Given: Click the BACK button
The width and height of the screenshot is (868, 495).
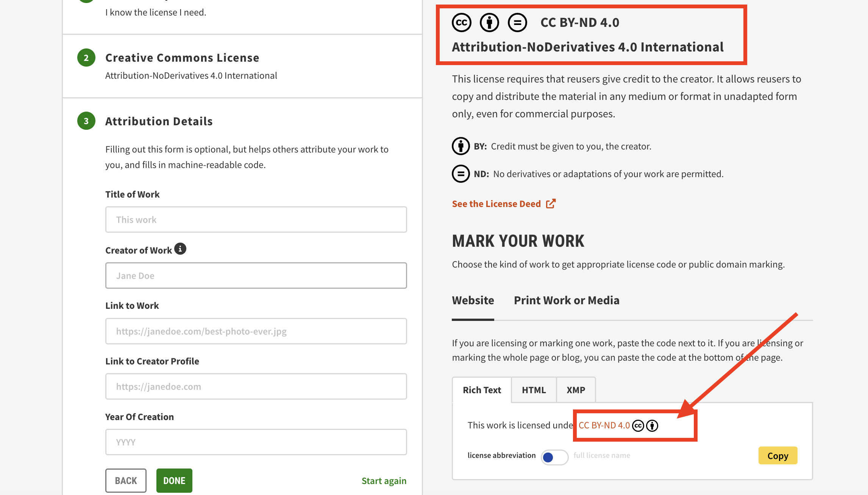Looking at the screenshot, I should coord(126,480).
